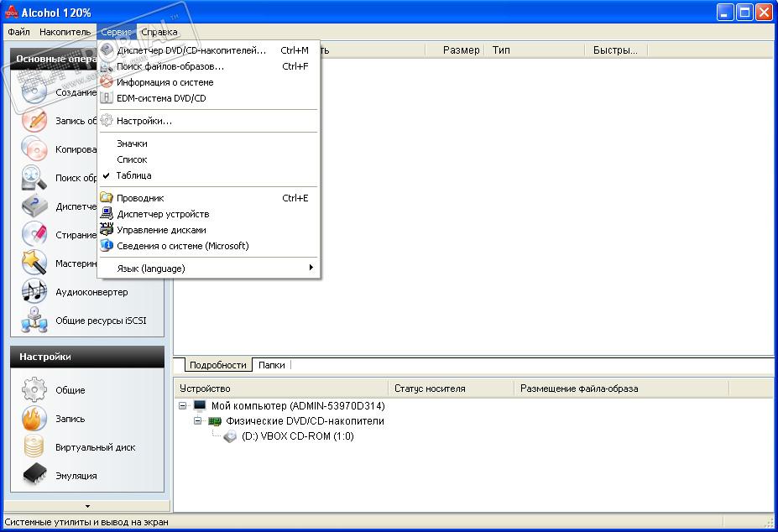Screen dimensions: 778x532
Task: Select the Мастеринг wand icon
Action: [34, 263]
